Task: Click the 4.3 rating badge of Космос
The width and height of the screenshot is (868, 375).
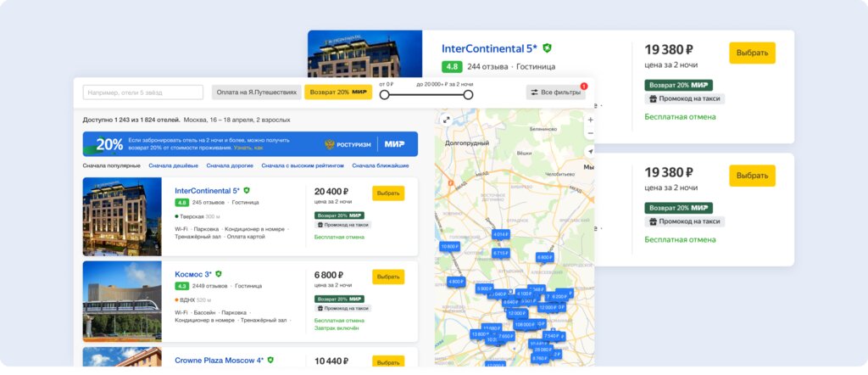Action: (181, 286)
